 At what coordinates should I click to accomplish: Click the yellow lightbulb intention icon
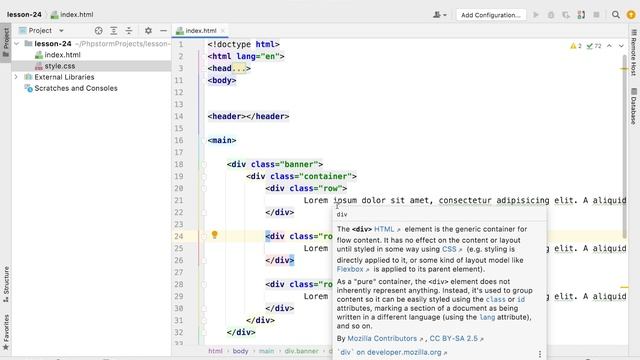(x=215, y=235)
